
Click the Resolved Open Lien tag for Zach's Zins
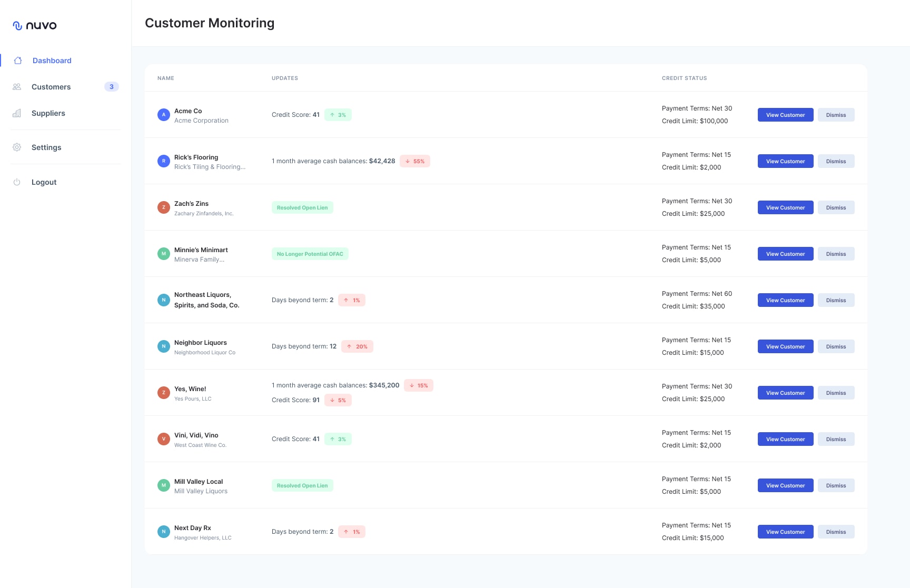(x=302, y=207)
